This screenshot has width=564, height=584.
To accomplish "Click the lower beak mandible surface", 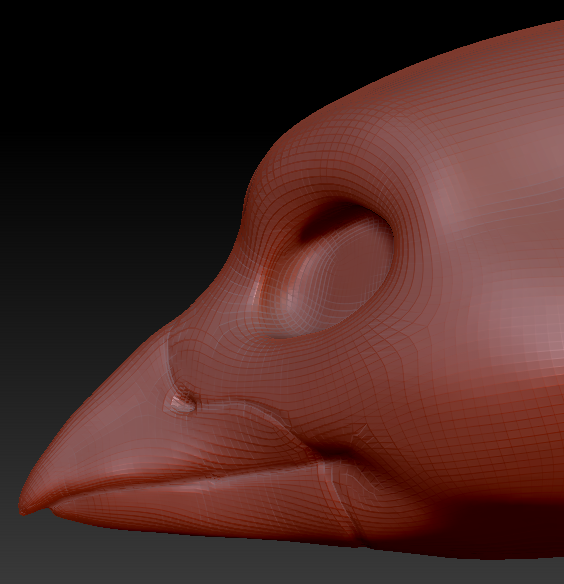I will [209, 507].
